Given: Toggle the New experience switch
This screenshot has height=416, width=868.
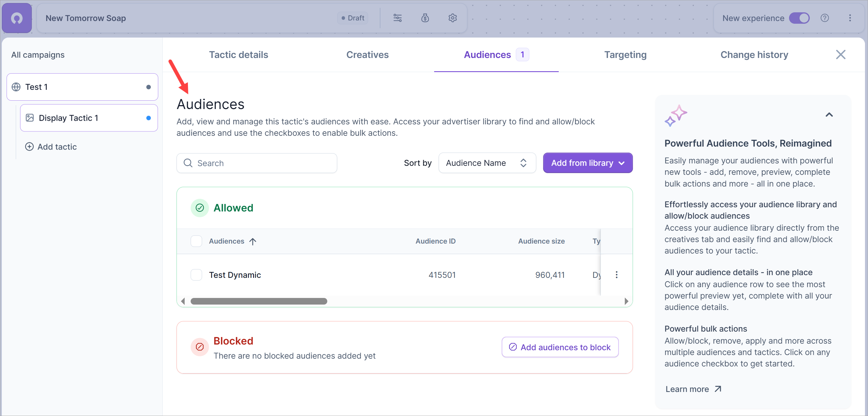Looking at the screenshot, I should click(x=799, y=18).
